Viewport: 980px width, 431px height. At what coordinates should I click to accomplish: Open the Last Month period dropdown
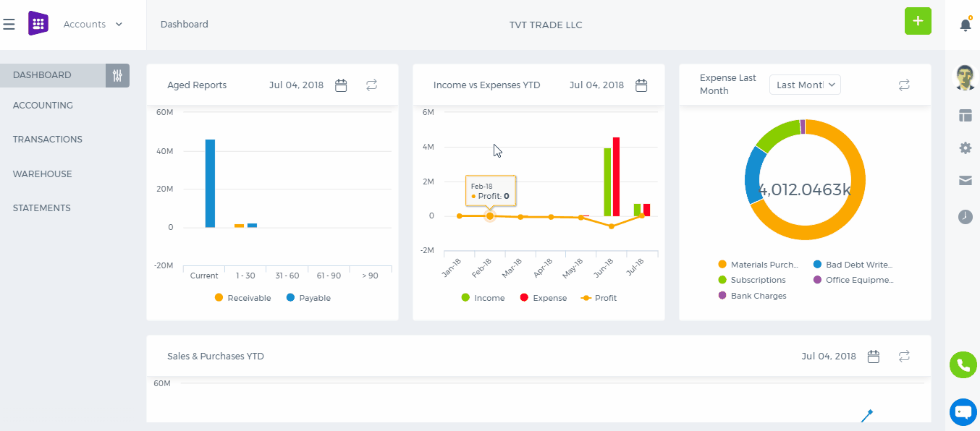coord(805,85)
